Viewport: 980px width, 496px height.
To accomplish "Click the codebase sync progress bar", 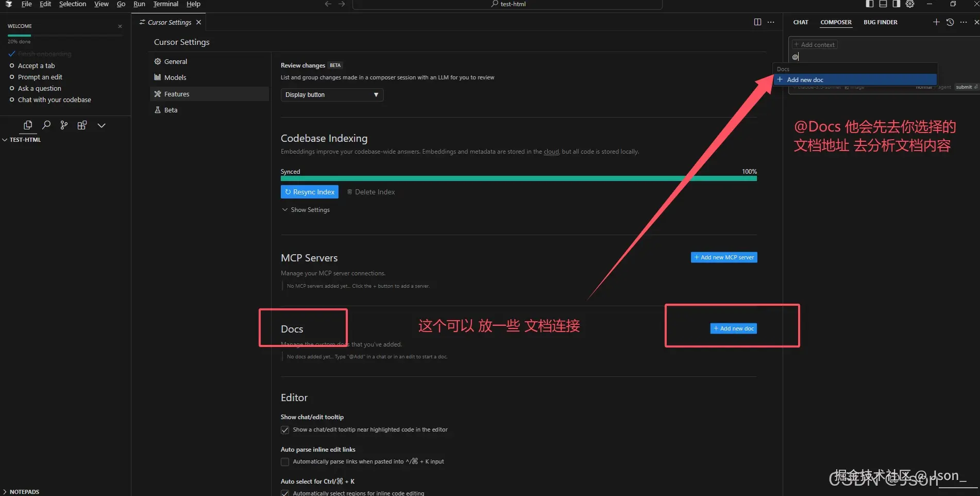I will [519, 178].
